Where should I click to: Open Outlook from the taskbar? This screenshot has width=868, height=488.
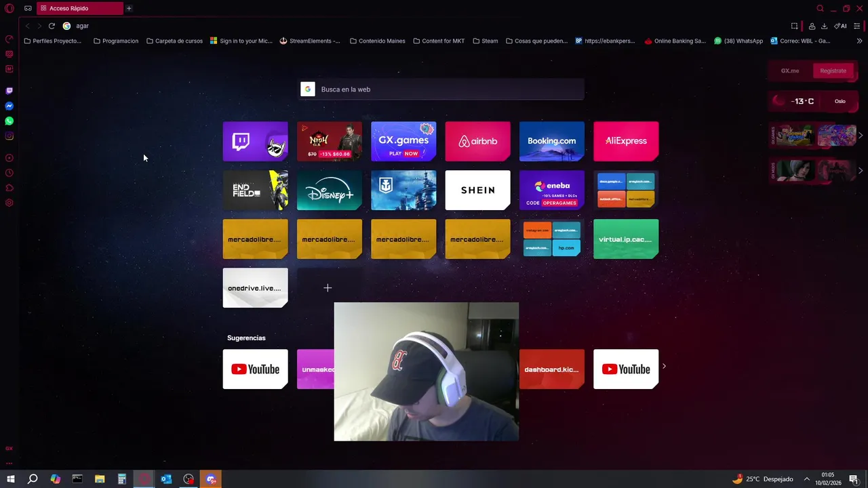pos(166,479)
